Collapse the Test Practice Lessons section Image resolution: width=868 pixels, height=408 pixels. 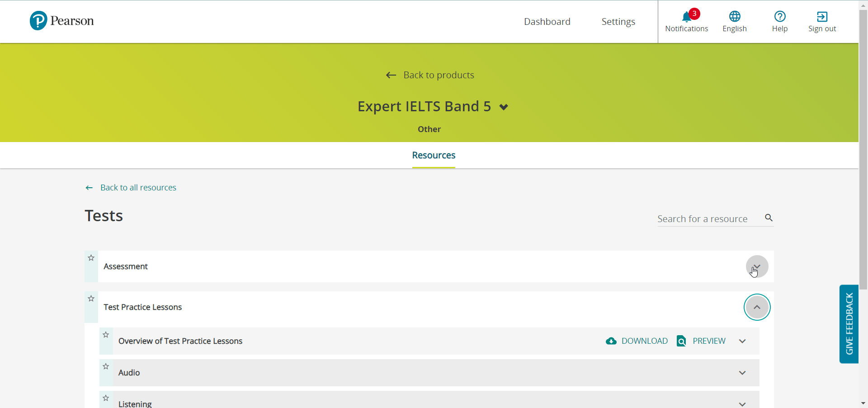pyautogui.click(x=757, y=307)
